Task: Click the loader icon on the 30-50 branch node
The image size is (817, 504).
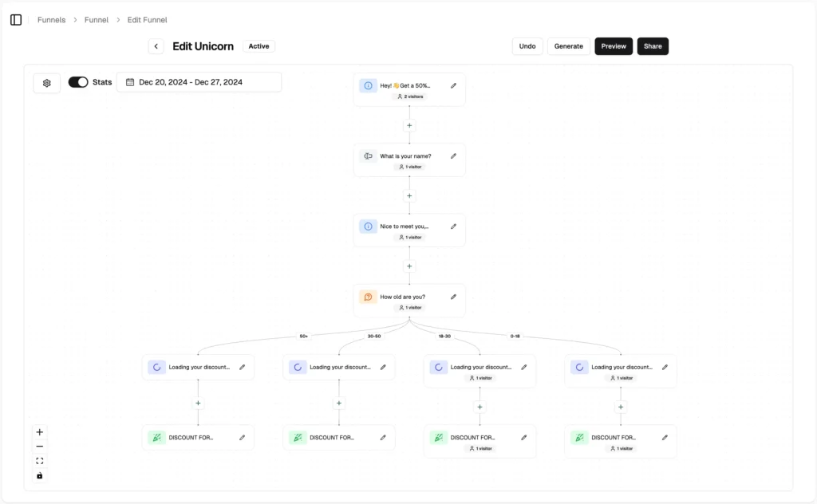Action: pos(298,367)
